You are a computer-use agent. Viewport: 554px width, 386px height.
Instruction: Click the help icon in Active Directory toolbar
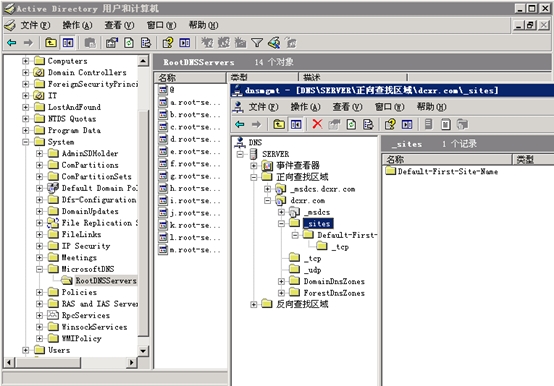tap(168, 43)
